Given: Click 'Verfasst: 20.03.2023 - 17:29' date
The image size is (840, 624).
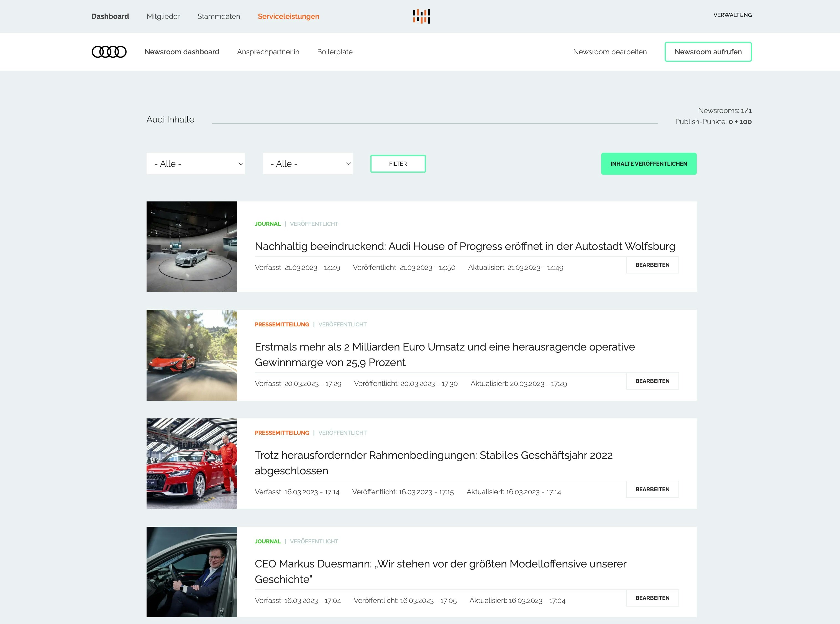Looking at the screenshot, I should 298,383.
